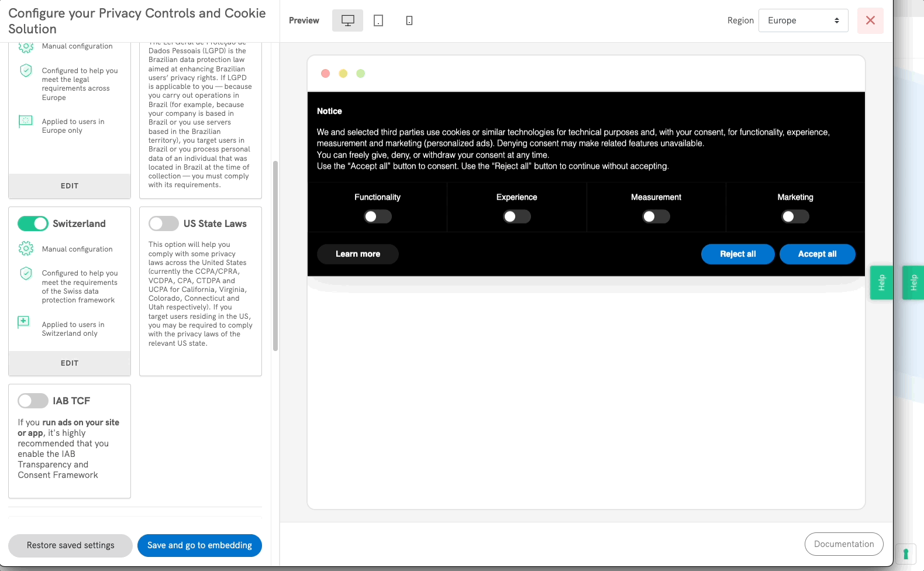Click Save and go to embedding

coord(199,545)
